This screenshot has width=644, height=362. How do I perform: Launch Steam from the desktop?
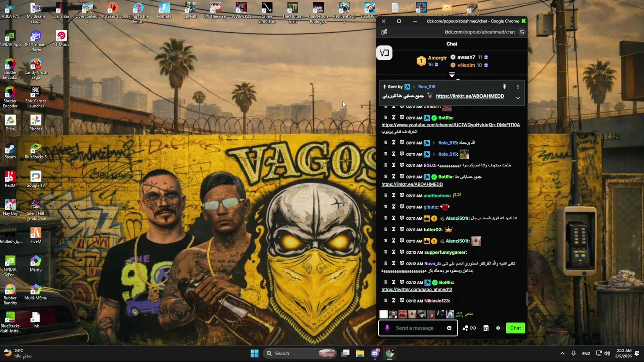click(x=10, y=151)
